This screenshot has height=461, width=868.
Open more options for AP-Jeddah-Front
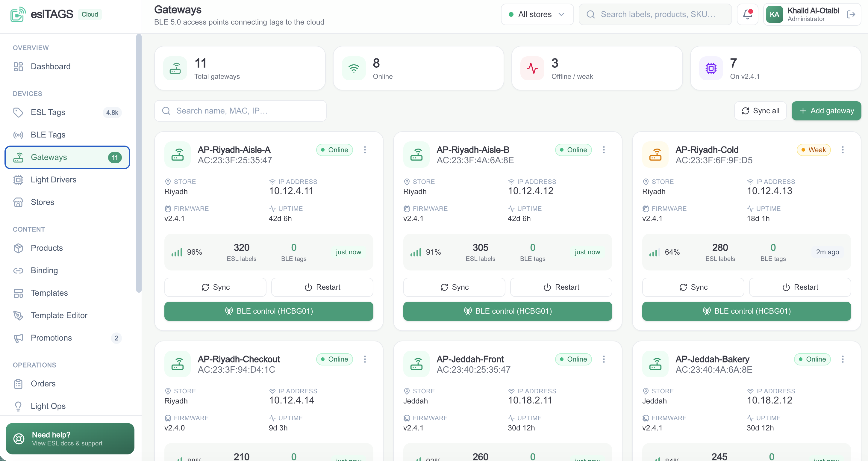click(604, 359)
